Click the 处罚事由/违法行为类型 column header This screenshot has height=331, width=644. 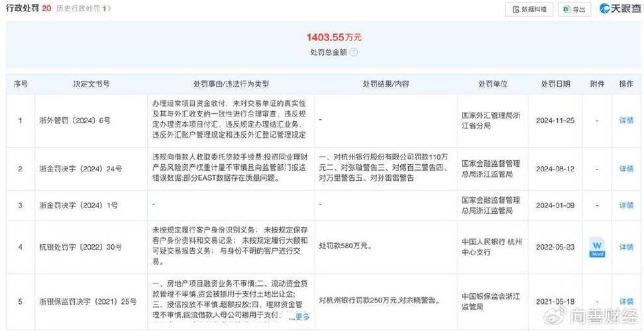coord(231,84)
